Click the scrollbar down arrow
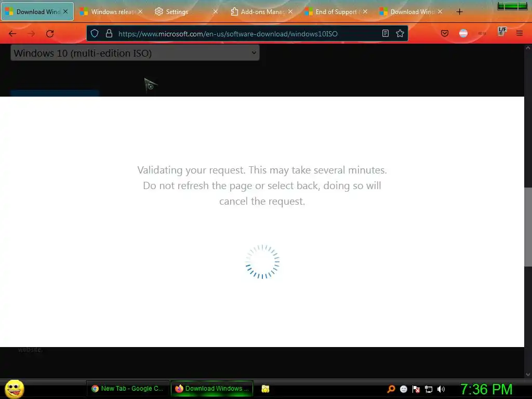This screenshot has width=532, height=399. 528,375
